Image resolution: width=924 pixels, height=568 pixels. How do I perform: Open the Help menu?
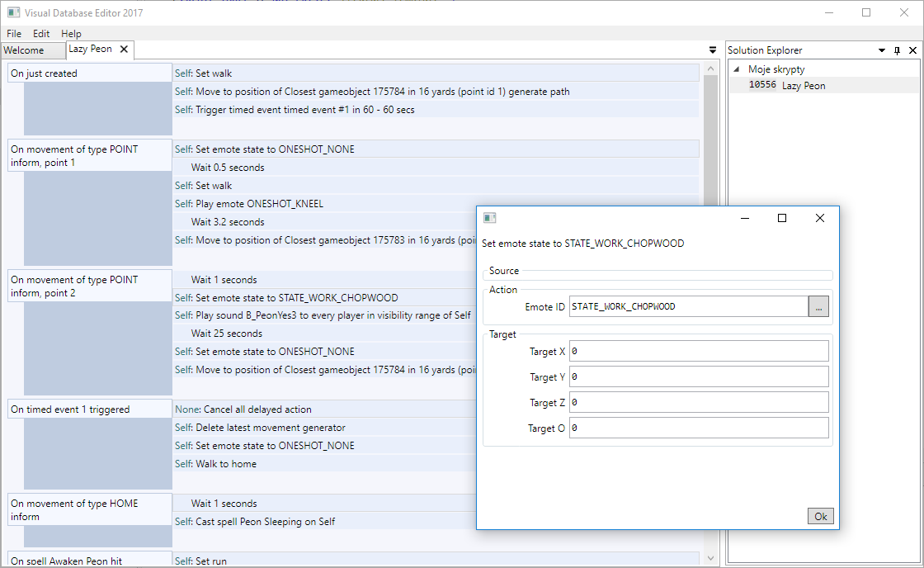(x=71, y=33)
